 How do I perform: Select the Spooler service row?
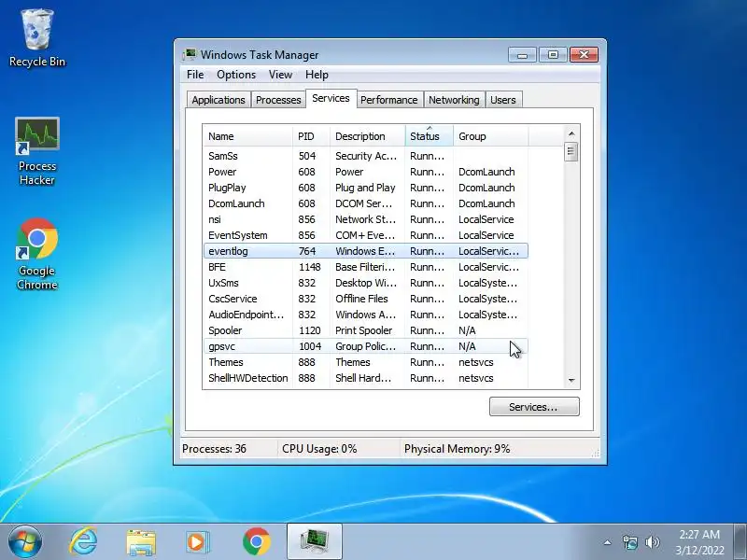[366, 330]
